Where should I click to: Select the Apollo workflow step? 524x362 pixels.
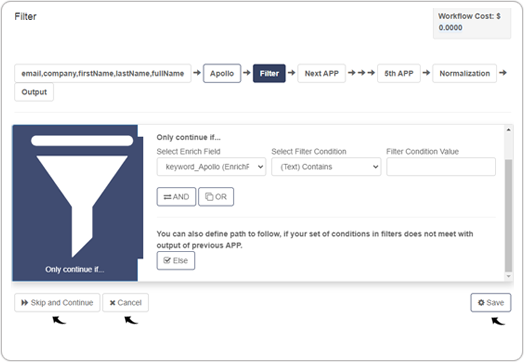click(222, 74)
